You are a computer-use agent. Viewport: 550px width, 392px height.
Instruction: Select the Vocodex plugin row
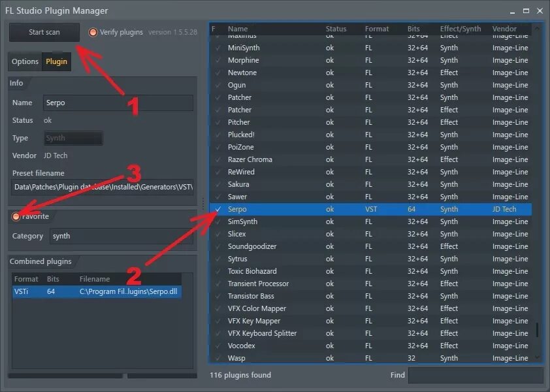click(371, 346)
